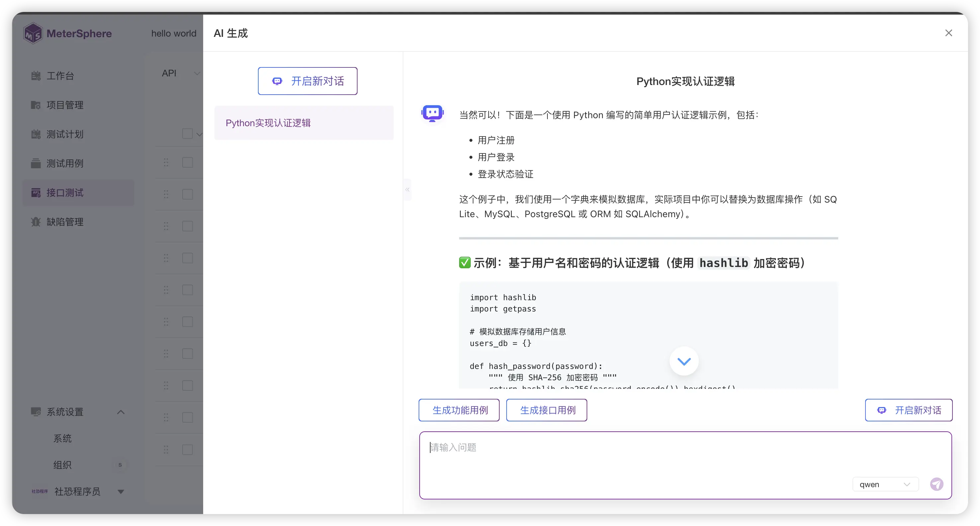The height and width of the screenshot is (526, 980).
Task: Open the 组织 submenu item
Action: pos(62,465)
